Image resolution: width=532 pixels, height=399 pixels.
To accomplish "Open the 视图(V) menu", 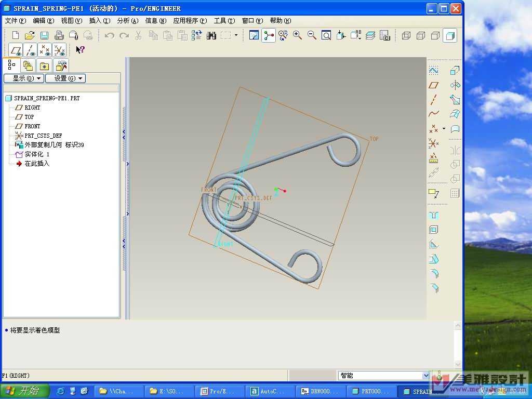I will [72, 21].
